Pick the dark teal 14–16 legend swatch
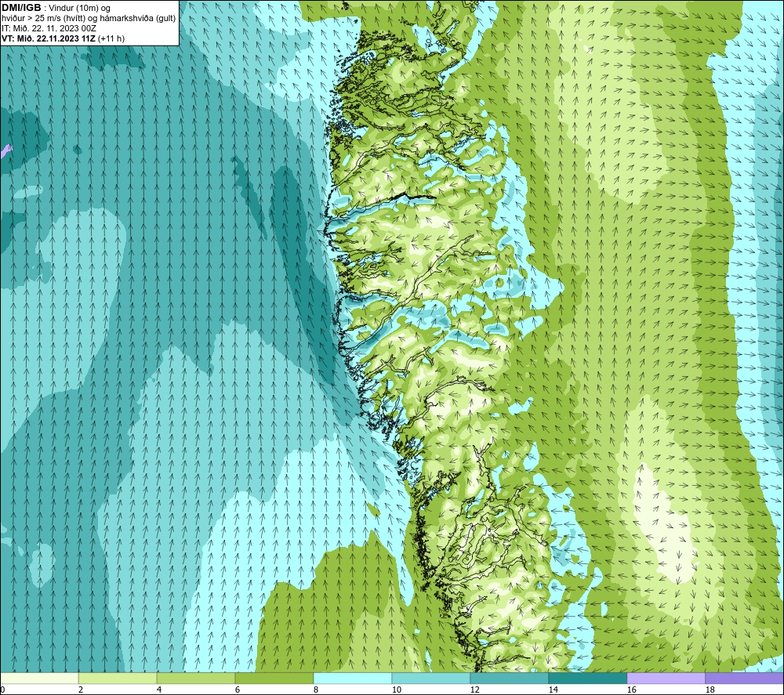The width and height of the screenshot is (784, 695). 588,678
